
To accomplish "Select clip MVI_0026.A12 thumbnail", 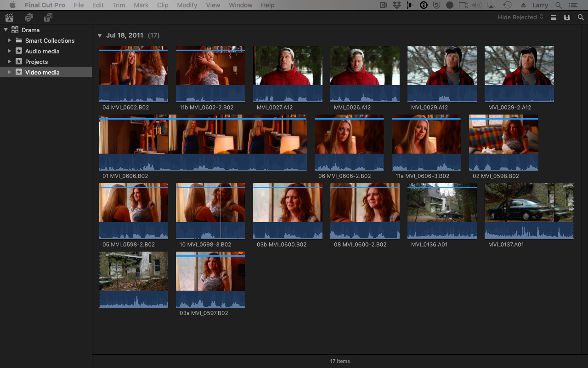I will 365,74.
